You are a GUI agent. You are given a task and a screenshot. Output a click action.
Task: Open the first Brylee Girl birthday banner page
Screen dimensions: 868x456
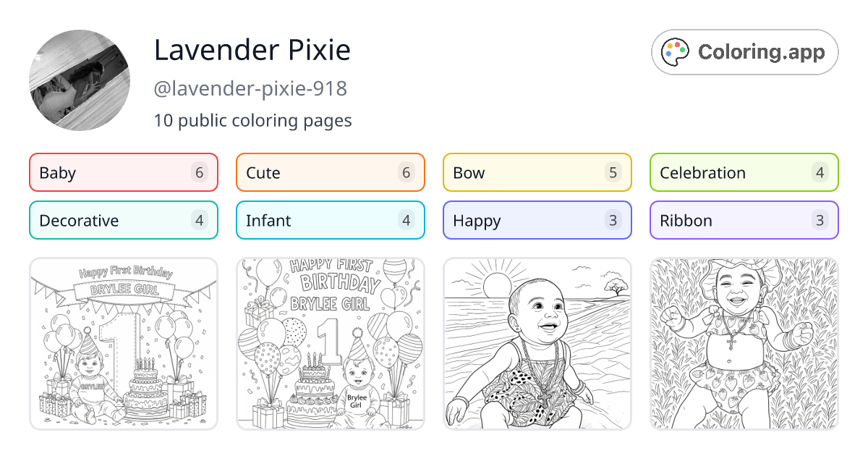(x=123, y=344)
